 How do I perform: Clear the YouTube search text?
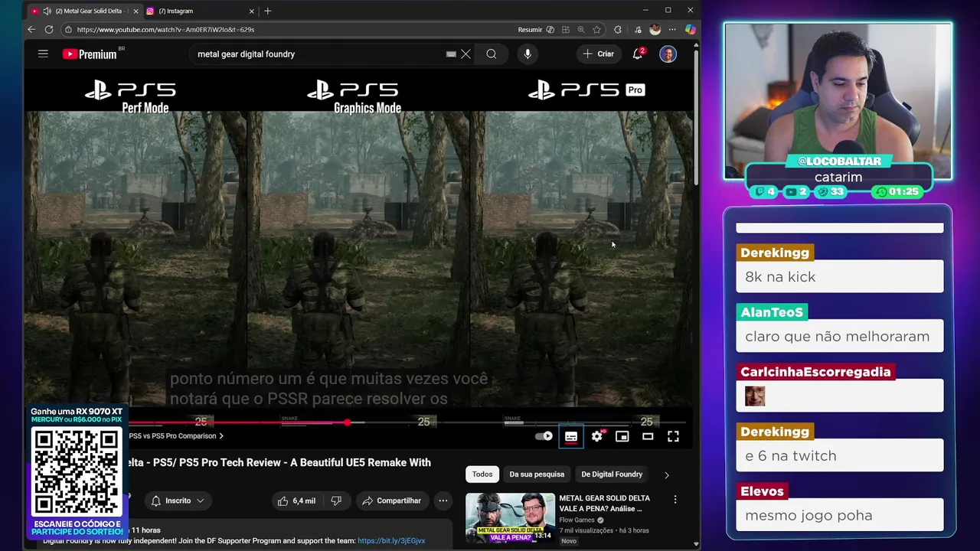[x=465, y=54]
